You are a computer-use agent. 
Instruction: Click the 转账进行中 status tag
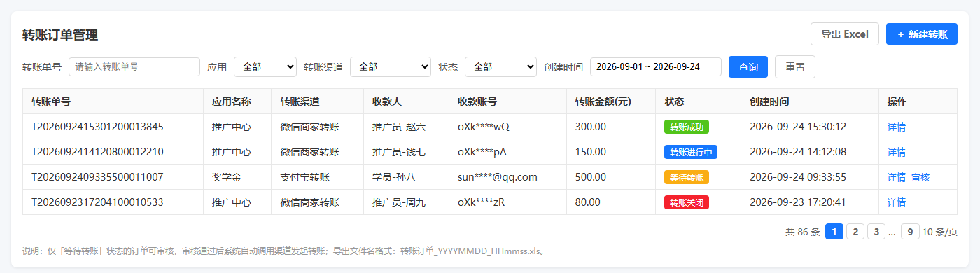tap(691, 152)
